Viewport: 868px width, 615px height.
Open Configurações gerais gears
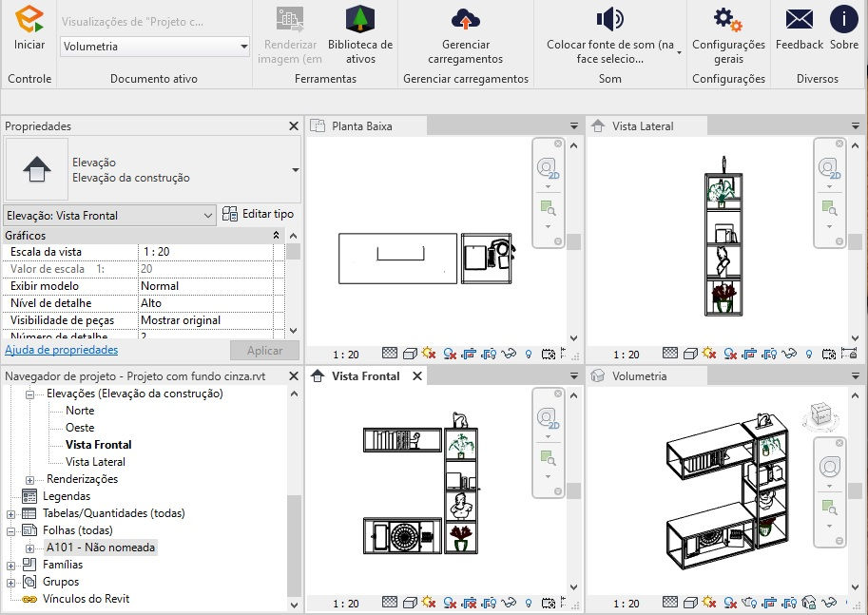728,19
